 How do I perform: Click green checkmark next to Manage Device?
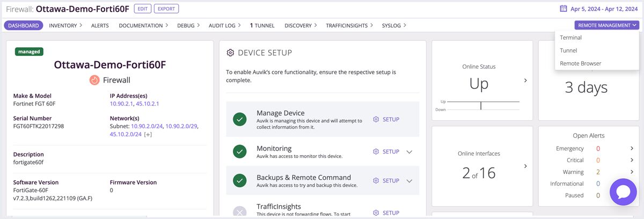tap(240, 119)
